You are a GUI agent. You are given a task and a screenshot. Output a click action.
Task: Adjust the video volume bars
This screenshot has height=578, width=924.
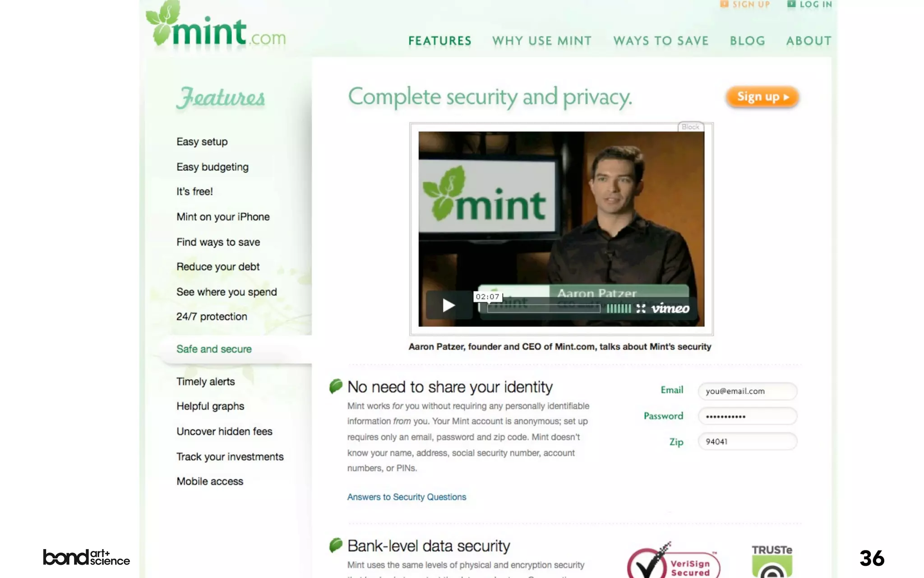[619, 308]
